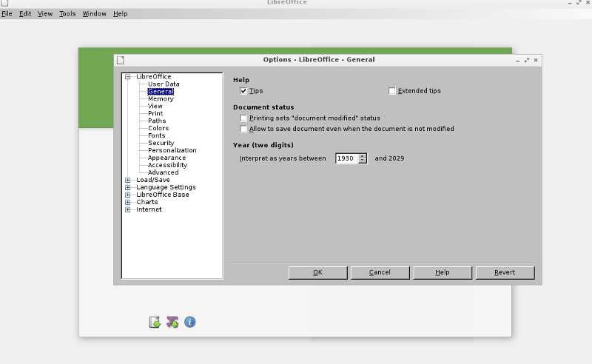The width and height of the screenshot is (592, 364).
Task: Expand the LibreOffice Base tree node
Action: click(128, 195)
